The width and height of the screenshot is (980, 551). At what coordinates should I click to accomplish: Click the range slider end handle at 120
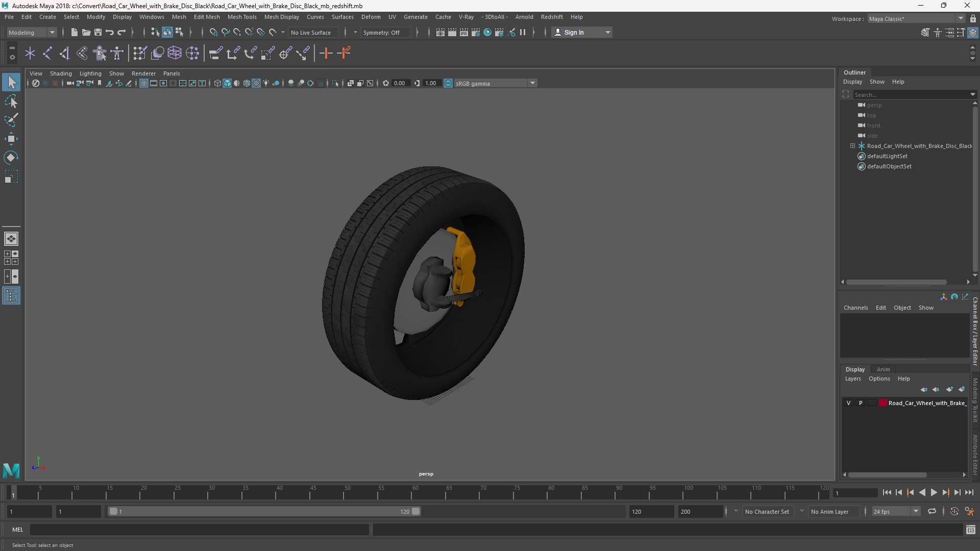pos(416,511)
